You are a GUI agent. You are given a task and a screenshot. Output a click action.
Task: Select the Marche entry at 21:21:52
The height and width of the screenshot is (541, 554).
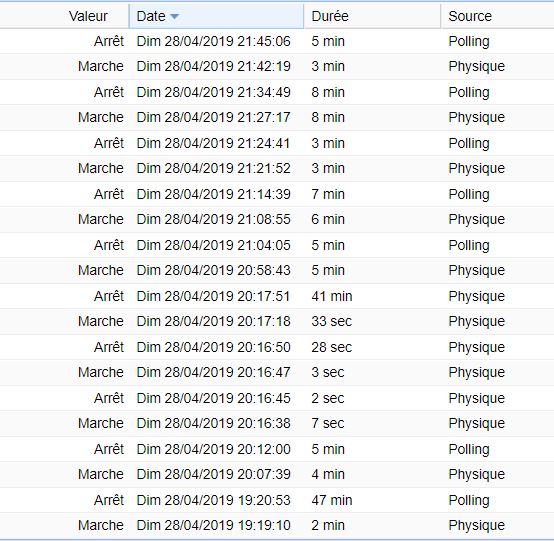[277, 168]
